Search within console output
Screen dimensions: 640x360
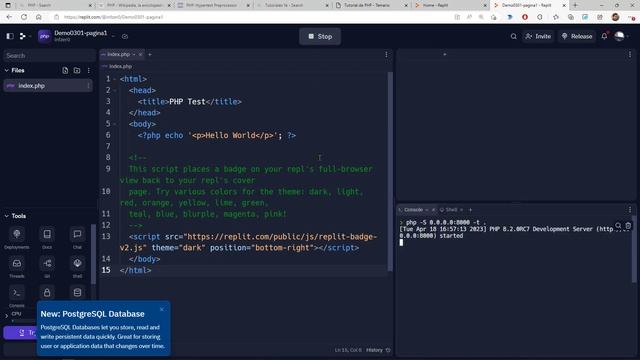618,225
